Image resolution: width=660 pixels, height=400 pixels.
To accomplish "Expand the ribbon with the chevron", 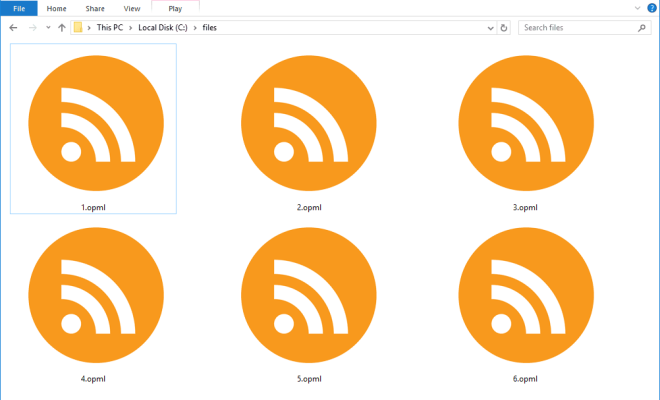I will tap(637, 8).
